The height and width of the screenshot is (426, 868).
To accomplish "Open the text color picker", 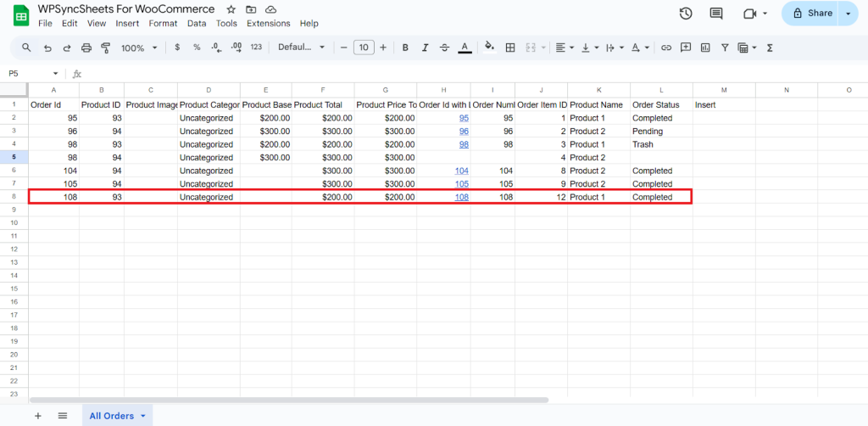I will click(465, 48).
